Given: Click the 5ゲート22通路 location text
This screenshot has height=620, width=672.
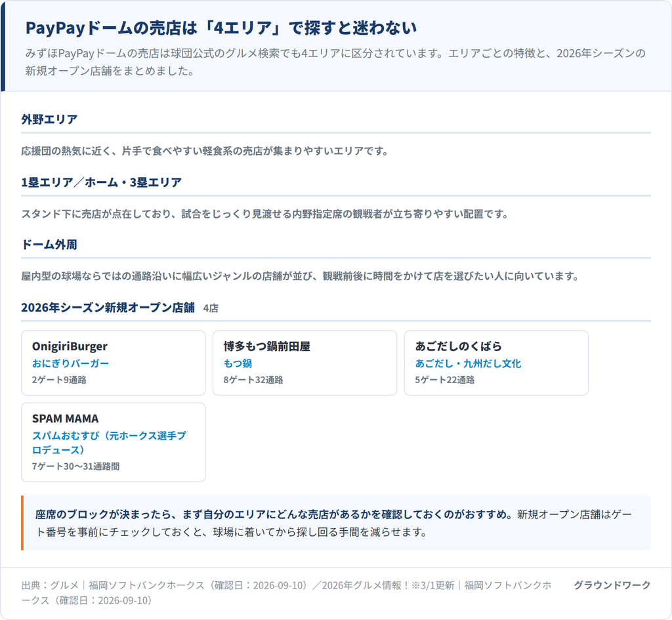Looking at the screenshot, I should [445, 380].
